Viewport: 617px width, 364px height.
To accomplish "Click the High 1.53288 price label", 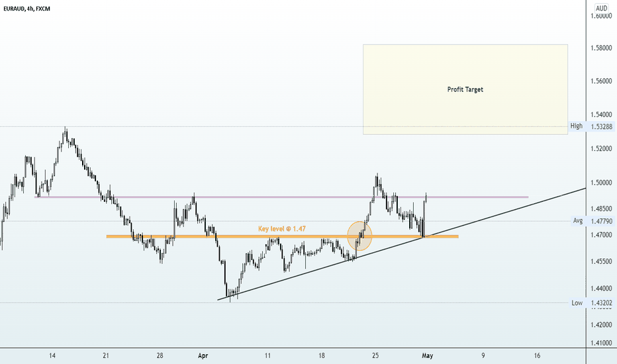I will coord(591,126).
